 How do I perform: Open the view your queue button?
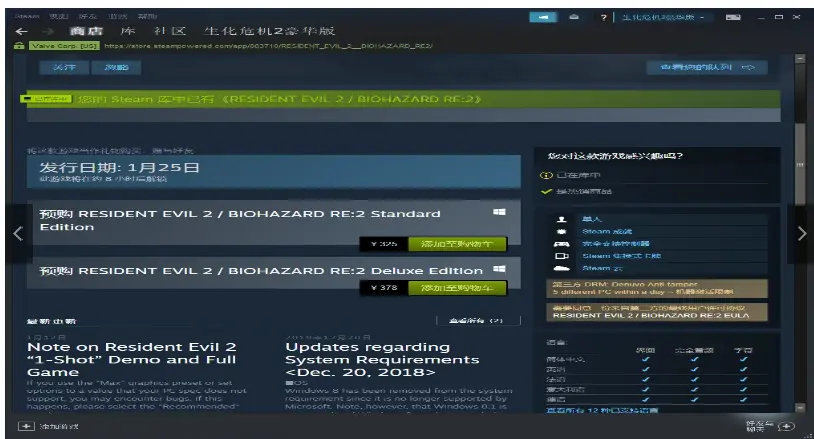pos(707,67)
